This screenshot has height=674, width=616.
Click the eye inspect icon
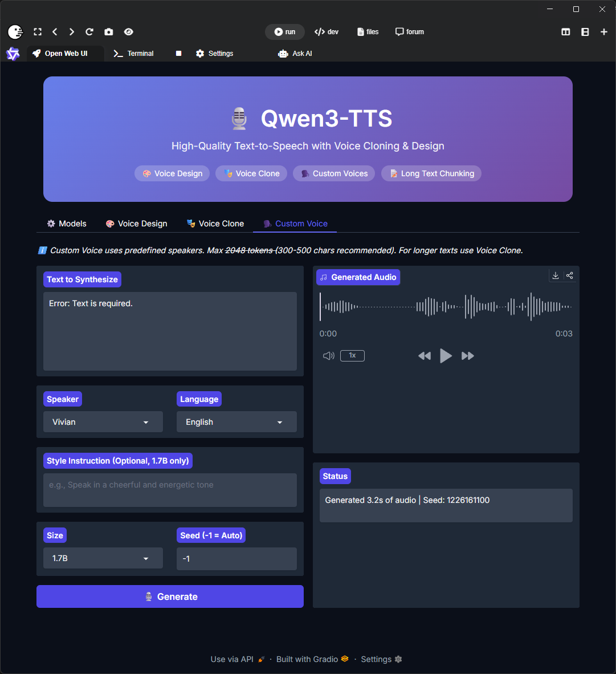tap(128, 32)
